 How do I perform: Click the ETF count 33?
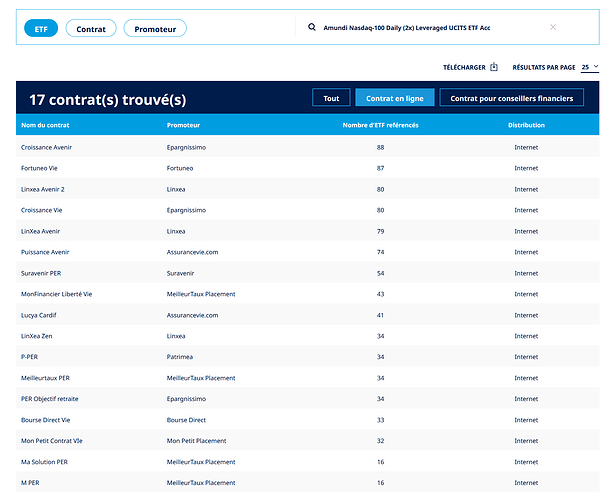(380, 420)
